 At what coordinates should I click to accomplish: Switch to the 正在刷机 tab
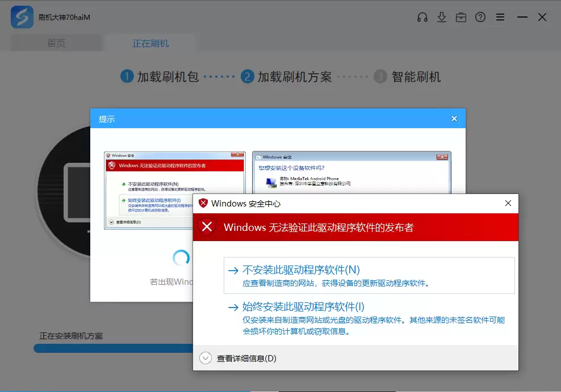(150, 42)
